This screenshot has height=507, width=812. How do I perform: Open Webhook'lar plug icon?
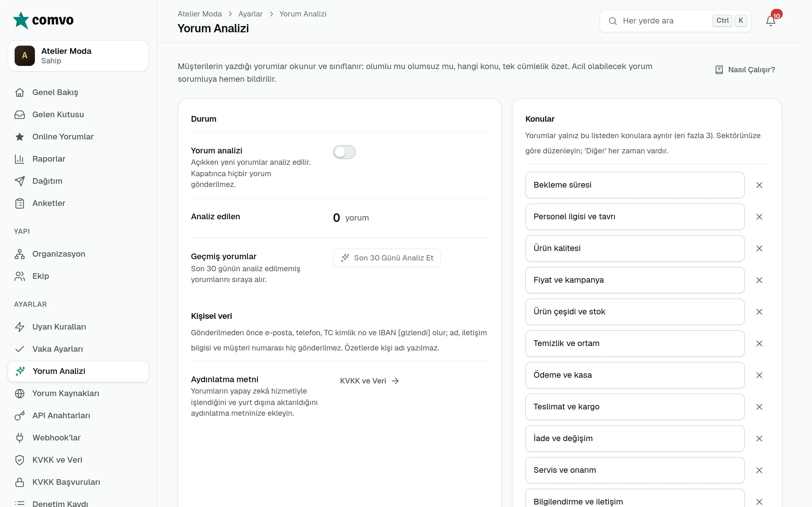[20, 438]
